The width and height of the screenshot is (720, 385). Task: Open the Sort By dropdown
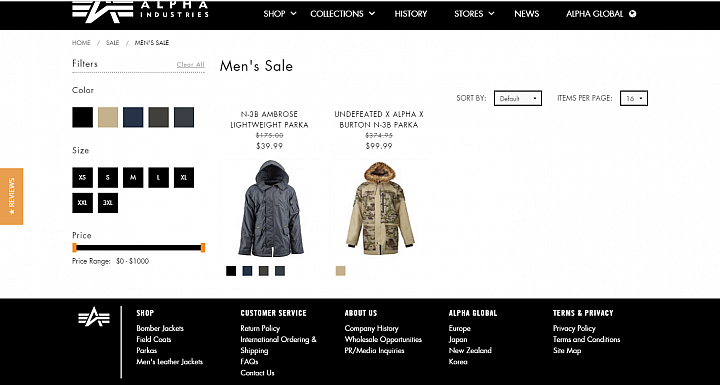click(518, 98)
